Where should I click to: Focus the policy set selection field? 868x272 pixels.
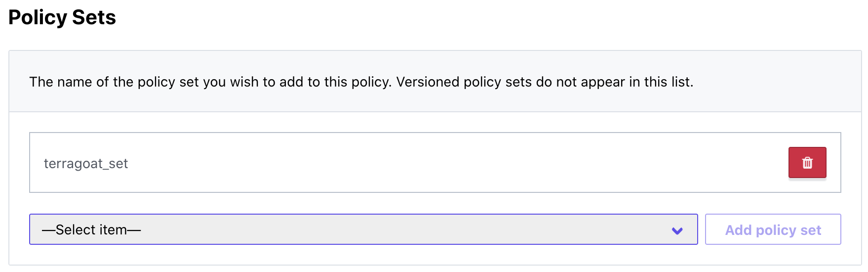[363, 229]
